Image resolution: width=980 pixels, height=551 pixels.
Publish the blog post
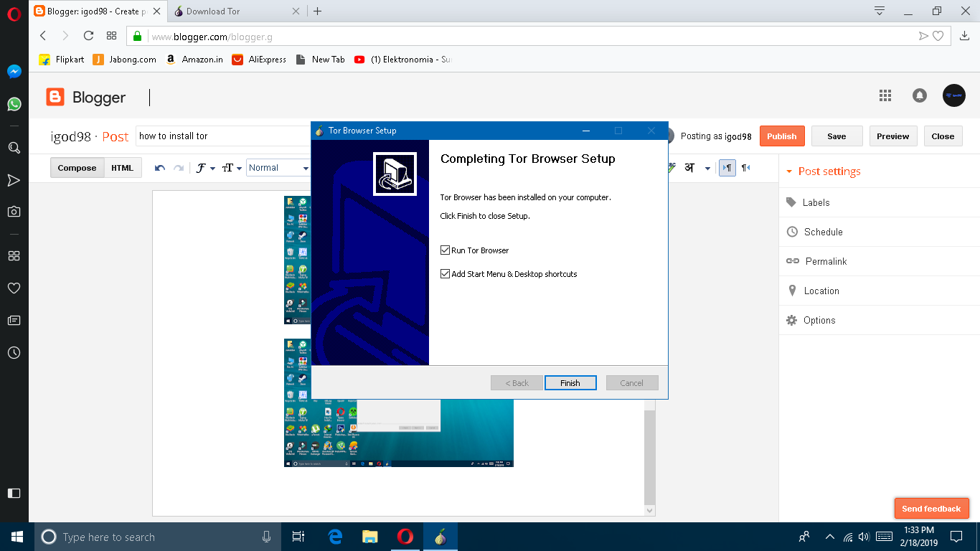pyautogui.click(x=782, y=136)
